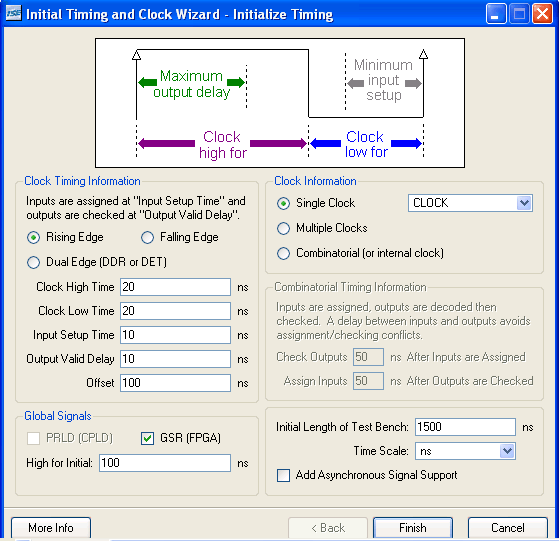Click the Back button

328,528
